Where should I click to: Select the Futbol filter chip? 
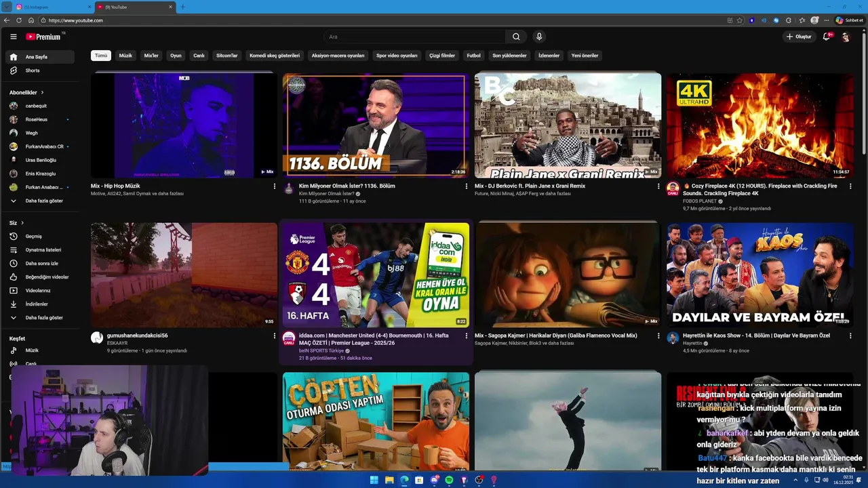pyautogui.click(x=473, y=56)
